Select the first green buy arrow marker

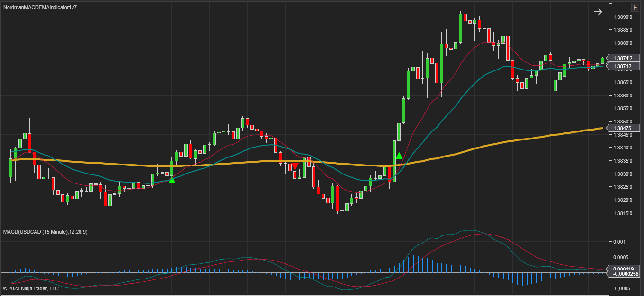coord(171,180)
